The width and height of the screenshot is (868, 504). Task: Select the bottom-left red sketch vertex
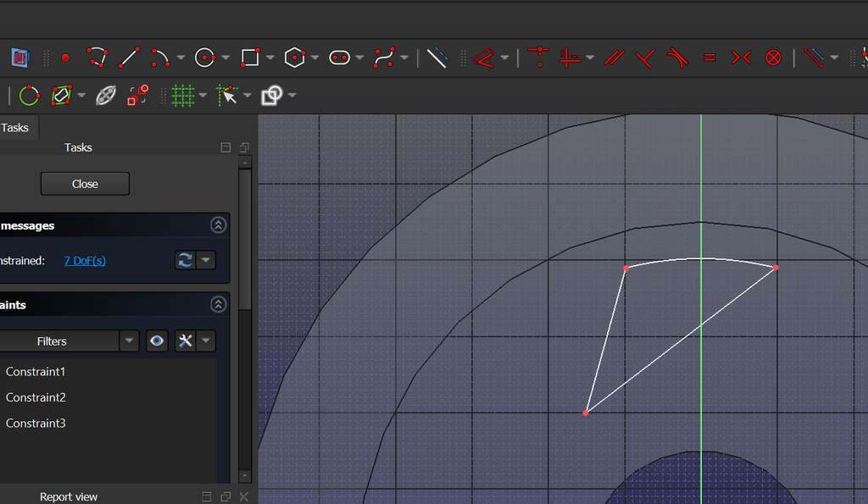click(586, 413)
